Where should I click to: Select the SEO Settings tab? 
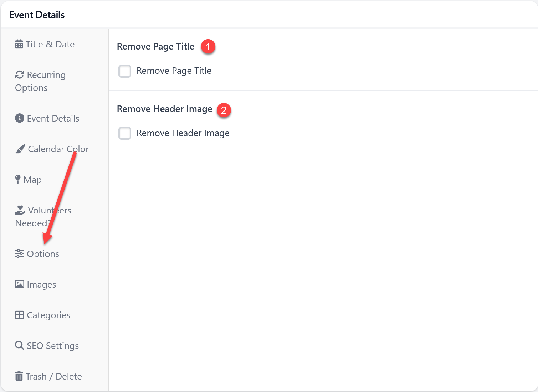(53, 346)
